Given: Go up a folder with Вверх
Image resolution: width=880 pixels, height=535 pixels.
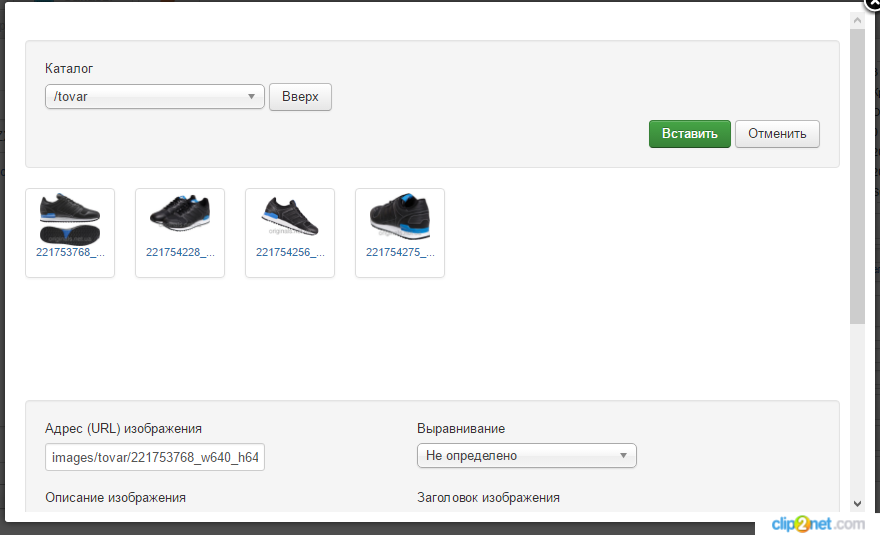Looking at the screenshot, I should (300, 97).
